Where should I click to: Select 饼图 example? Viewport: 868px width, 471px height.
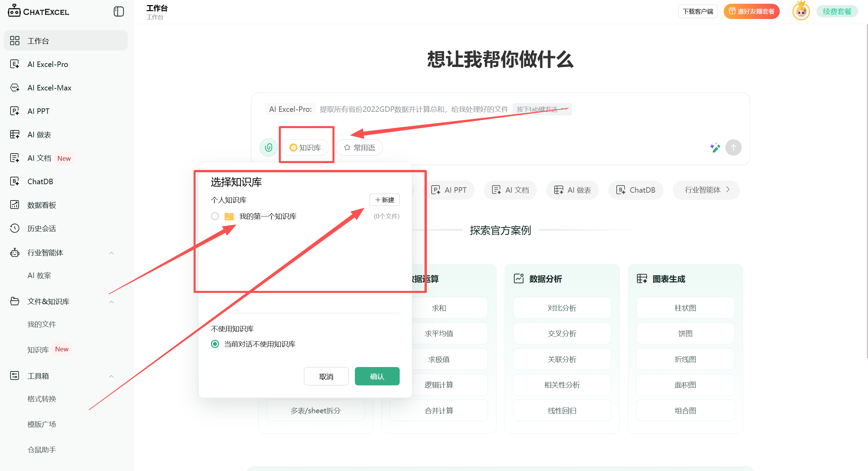[685, 333]
